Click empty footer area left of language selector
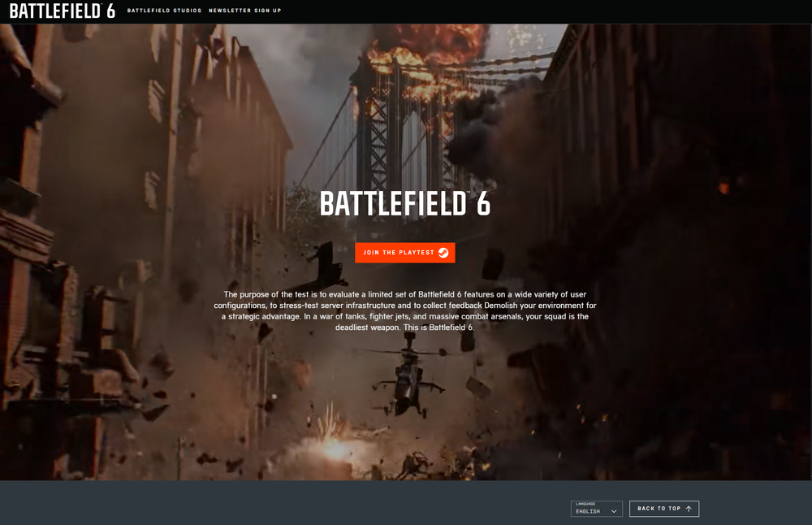 click(284, 504)
